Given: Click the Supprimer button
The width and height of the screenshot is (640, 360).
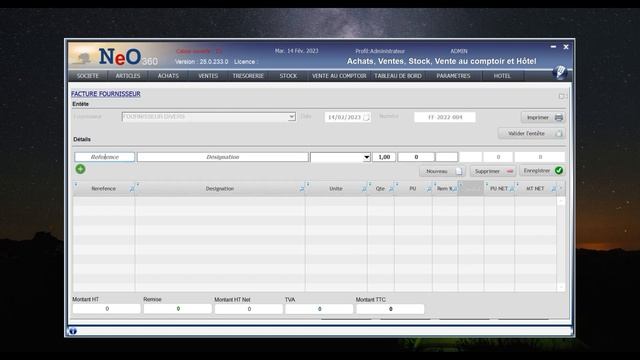Looking at the screenshot, I should click(493, 171).
